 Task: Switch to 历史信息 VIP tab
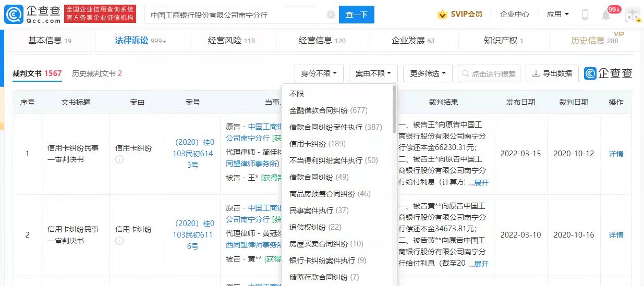pos(594,40)
